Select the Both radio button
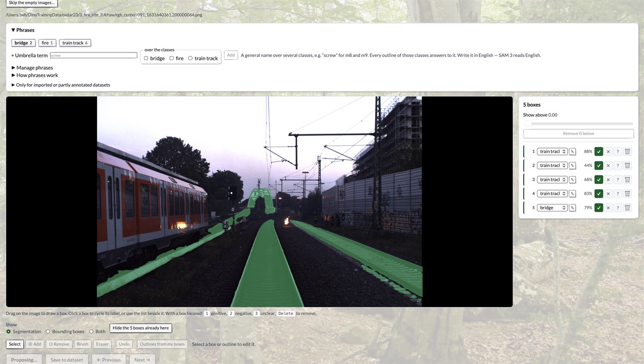Image resolution: width=644 pixels, height=364 pixels. tap(91, 332)
